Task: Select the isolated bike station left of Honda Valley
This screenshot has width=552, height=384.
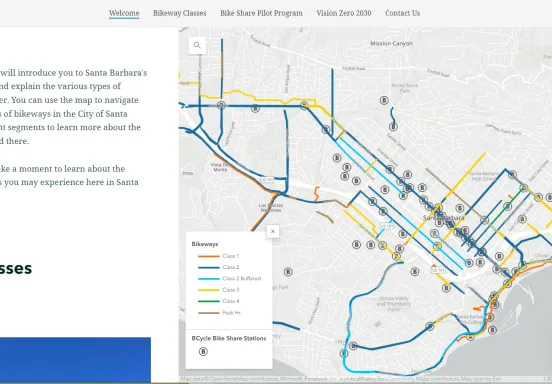Action: (288, 271)
